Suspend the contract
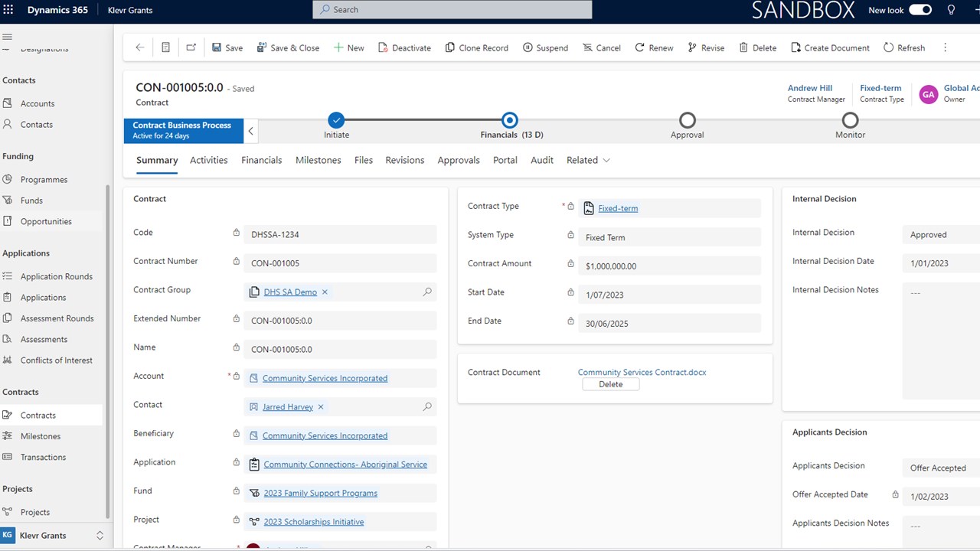Screen dimensions: 980x551 click(545, 47)
